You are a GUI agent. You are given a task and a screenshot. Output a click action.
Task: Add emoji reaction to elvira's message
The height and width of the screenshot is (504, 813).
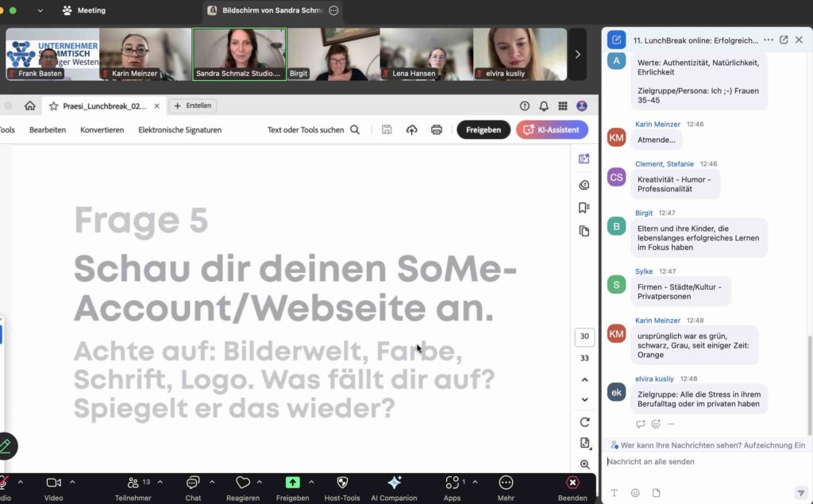(656, 424)
